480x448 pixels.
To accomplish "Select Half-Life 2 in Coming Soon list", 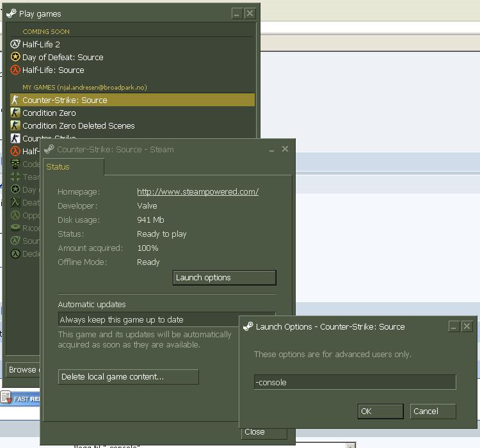I will click(x=132, y=44).
